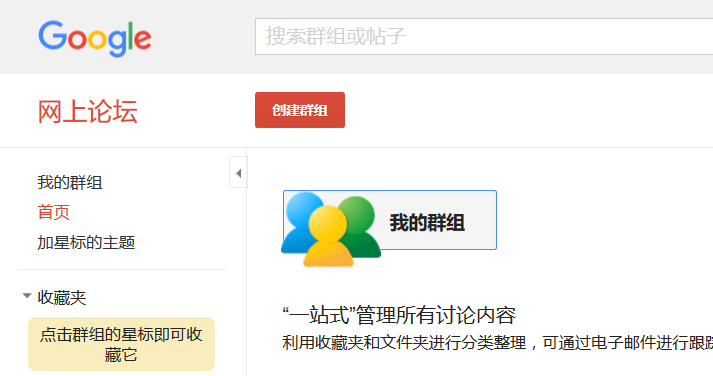Collapse the sidebar with the arrow toggle
This screenshot has height=376, width=713.
238,173
